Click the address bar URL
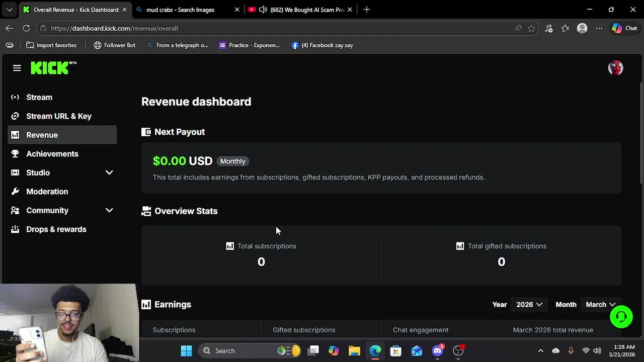 [114, 28]
